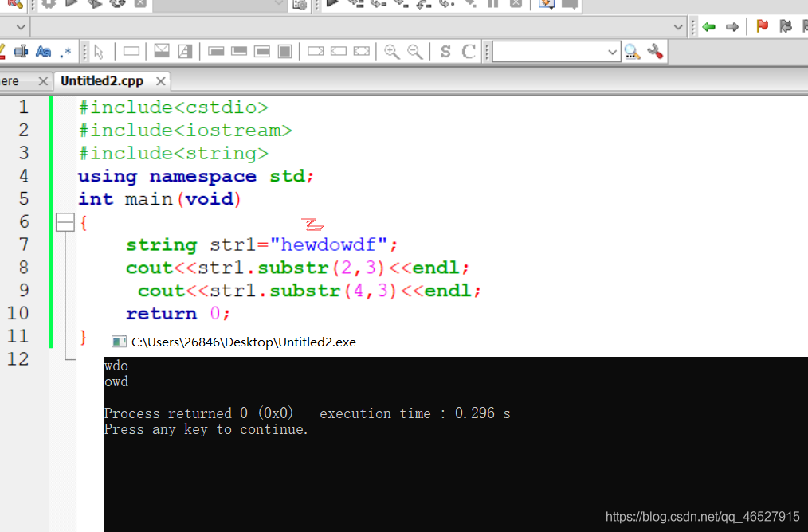Image resolution: width=808 pixels, height=532 pixels.
Task: Toggle the C match-case search option
Action: [x=469, y=51]
